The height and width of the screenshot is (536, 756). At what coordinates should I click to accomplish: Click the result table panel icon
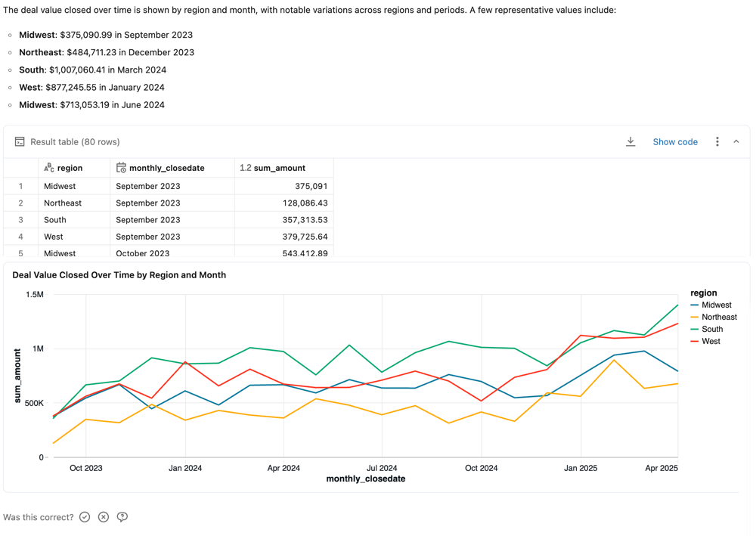pyautogui.click(x=19, y=141)
